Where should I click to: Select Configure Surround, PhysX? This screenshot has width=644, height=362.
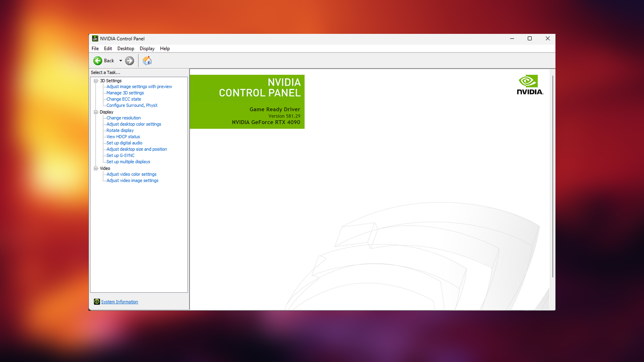pyautogui.click(x=131, y=105)
